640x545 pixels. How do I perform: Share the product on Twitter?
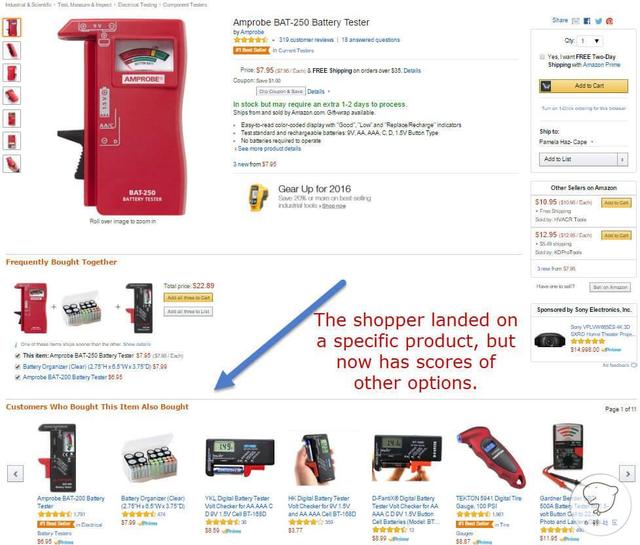[x=598, y=21]
